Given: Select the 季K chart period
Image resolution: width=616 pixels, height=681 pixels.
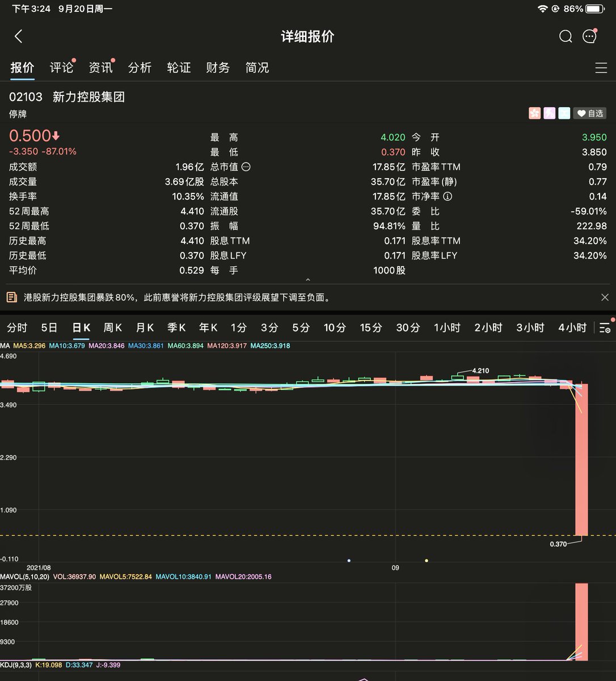Looking at the screenshot, I should tap(176, 327).
